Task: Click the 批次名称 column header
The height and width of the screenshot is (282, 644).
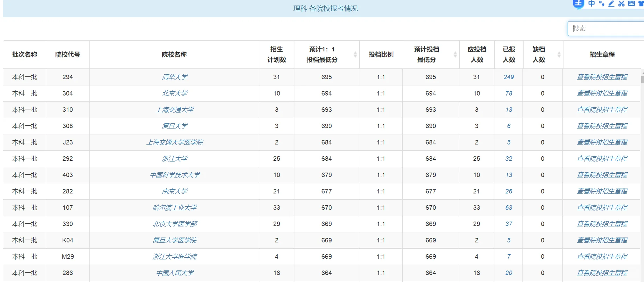Action: click(x=25, y=55)
